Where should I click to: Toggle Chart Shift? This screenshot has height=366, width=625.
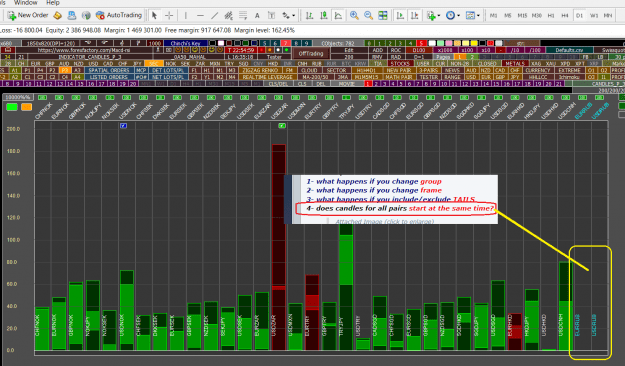(x=415, y=16)
